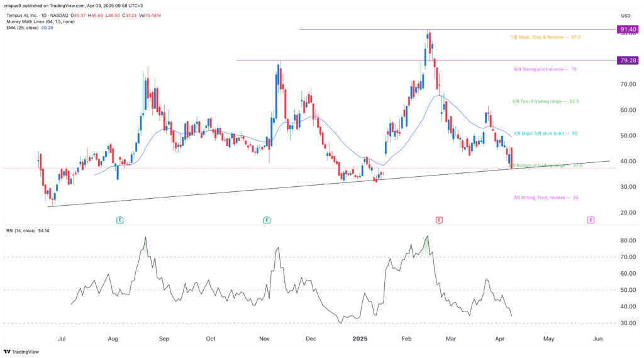
Task: Click the Sep label on time axis
Action: point(164,338)
